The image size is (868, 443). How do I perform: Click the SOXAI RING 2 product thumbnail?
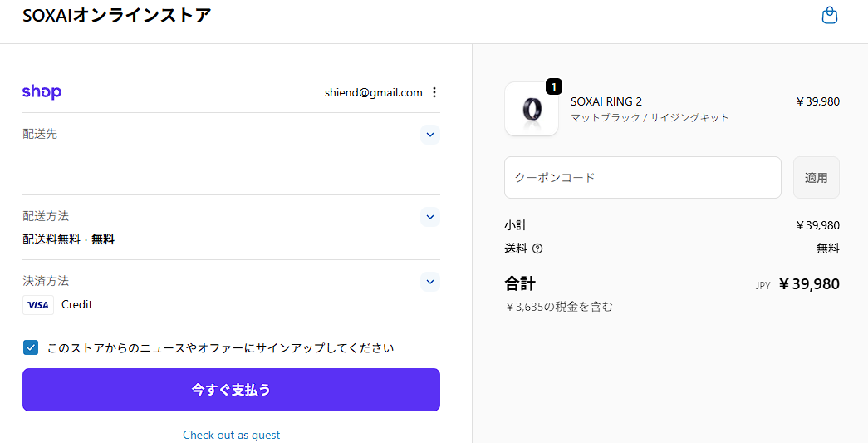[532, 109]
